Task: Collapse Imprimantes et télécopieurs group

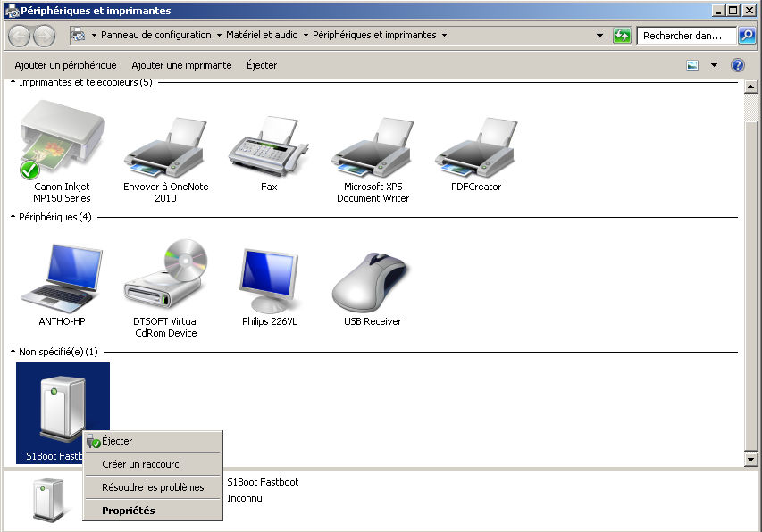Action: (x=13, y=82)
